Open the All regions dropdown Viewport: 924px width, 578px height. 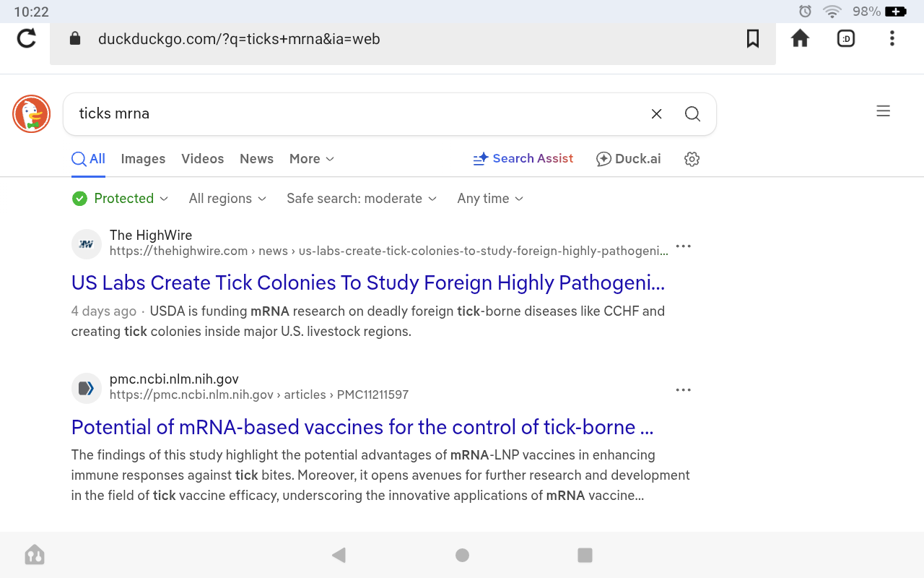(227, 199)
